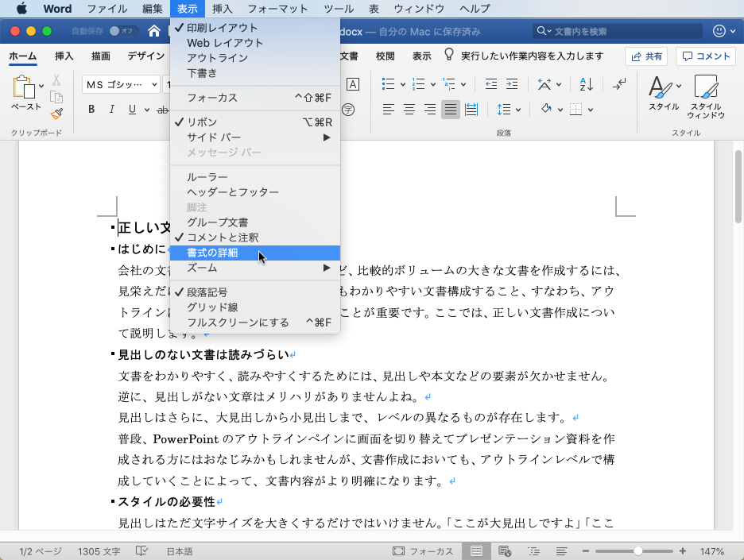Screen dimensions: 744x560
Task: Select 書式の詳細 in View menu
Action: click(x=255, y=253)
